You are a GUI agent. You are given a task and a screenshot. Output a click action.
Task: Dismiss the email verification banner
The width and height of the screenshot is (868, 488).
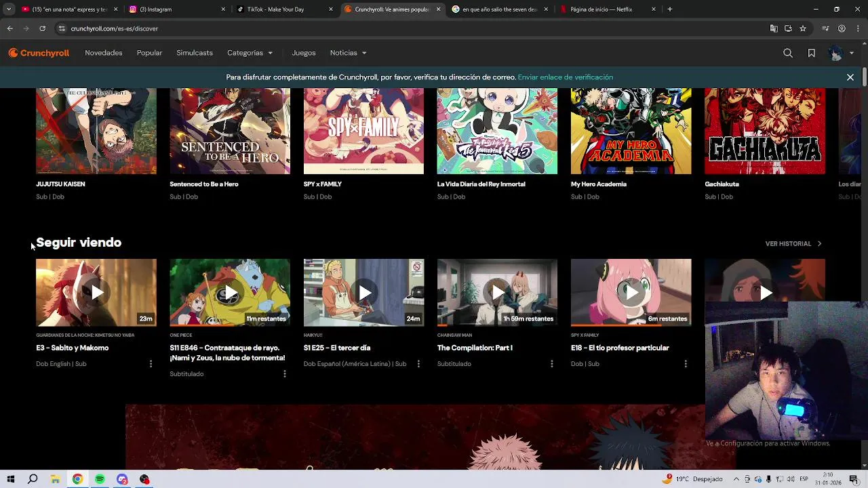pos(850,77)
